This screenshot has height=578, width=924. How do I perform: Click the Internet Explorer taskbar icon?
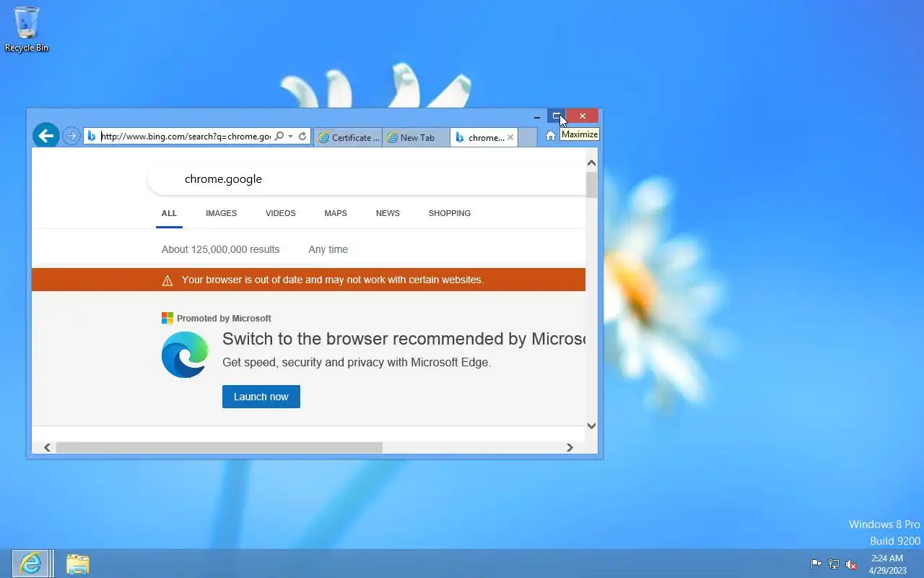click(30, 564)
